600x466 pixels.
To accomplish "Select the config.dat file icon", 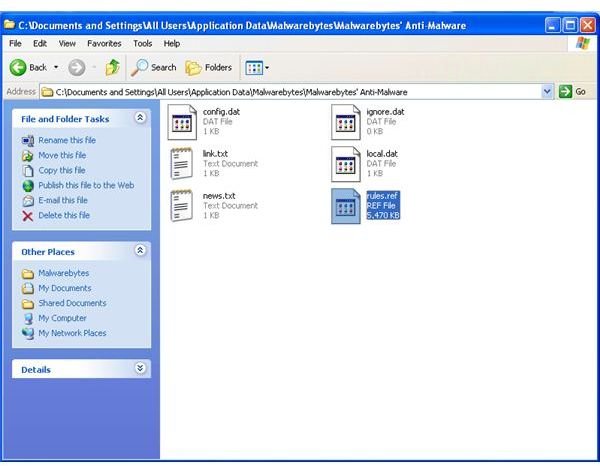I will pyautogui.click(x=182, y=122).
